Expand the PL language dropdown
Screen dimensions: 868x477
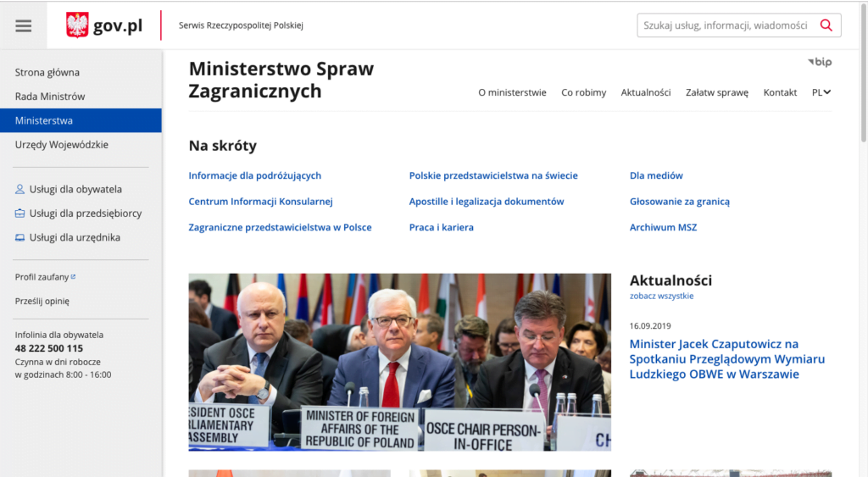coord(821,92)
